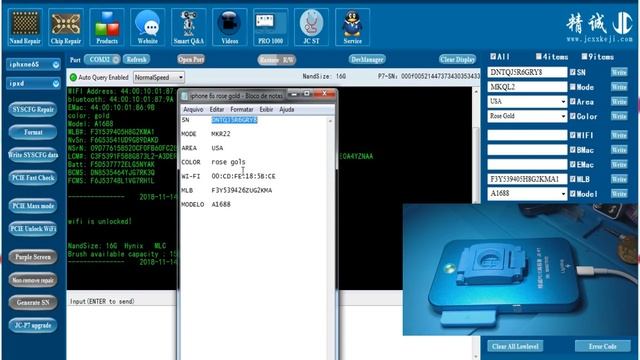Image resolution: width=640 pixels, height=360 pixels.
Task: Open the Chip Repair icon
Action: (66, 27)
